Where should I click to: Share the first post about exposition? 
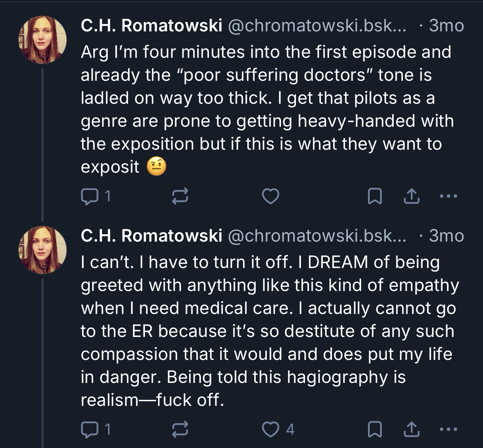(411, 196)
